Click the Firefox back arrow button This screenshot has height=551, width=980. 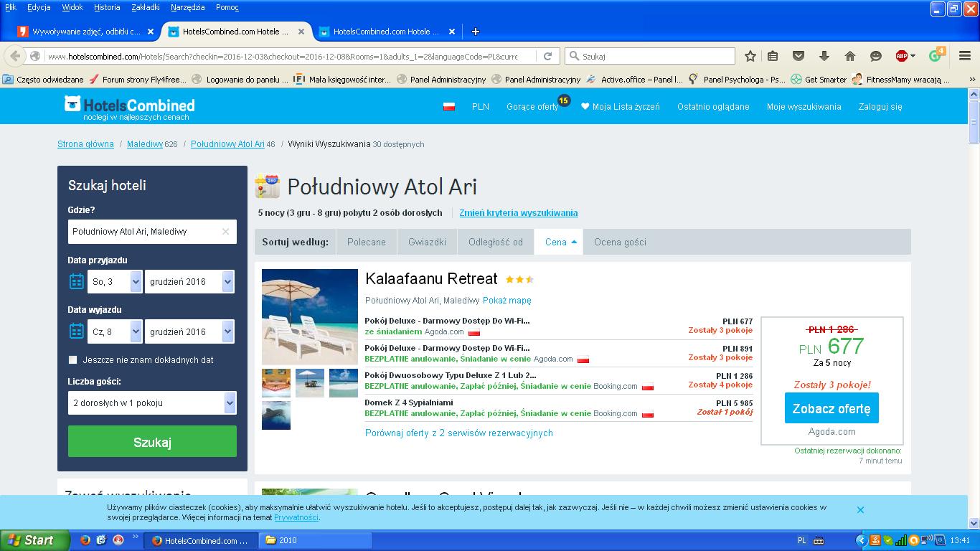(x=16, y=56)
